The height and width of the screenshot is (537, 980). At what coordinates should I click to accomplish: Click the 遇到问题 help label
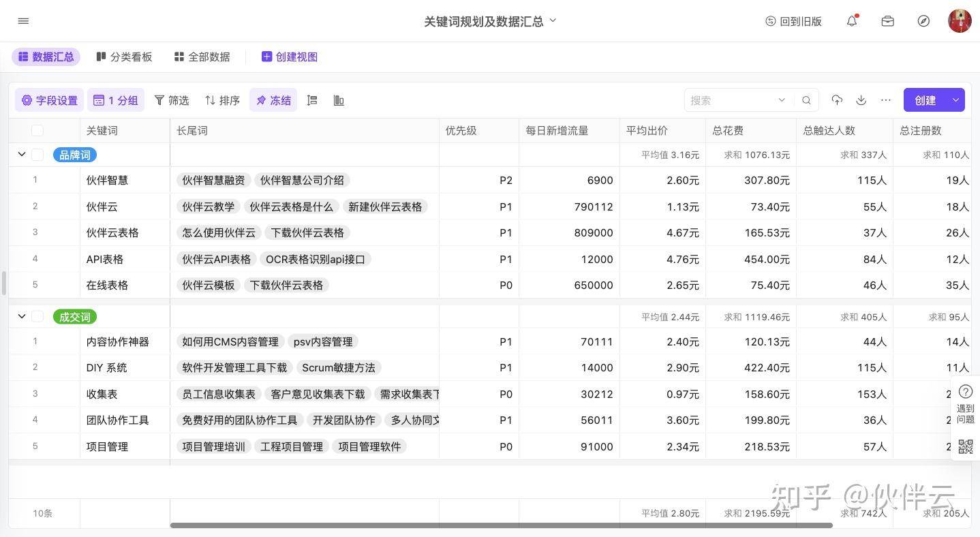965,414
